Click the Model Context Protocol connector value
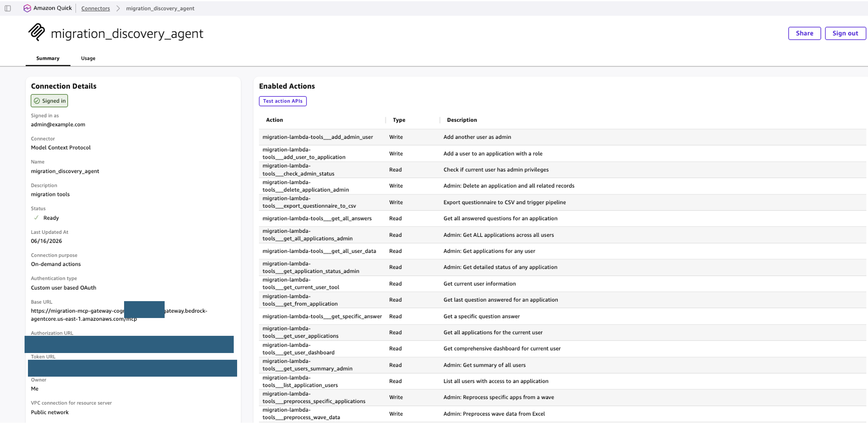This screenshot has height=423, width=868. [61, 148]
